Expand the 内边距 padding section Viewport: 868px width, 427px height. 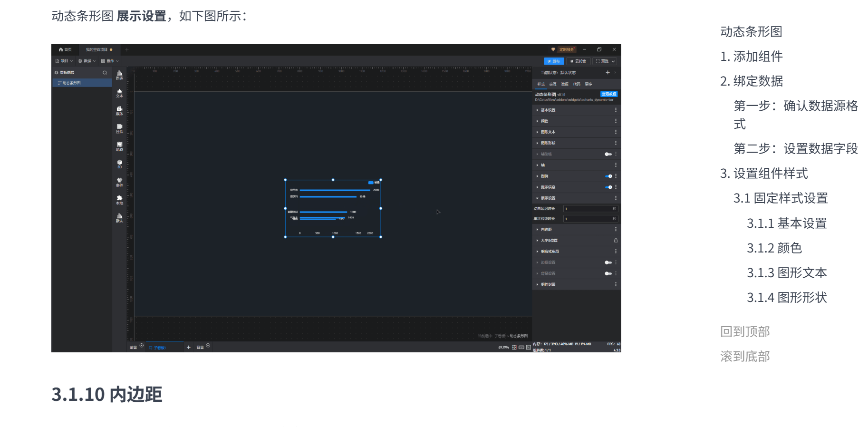[546, 230]
